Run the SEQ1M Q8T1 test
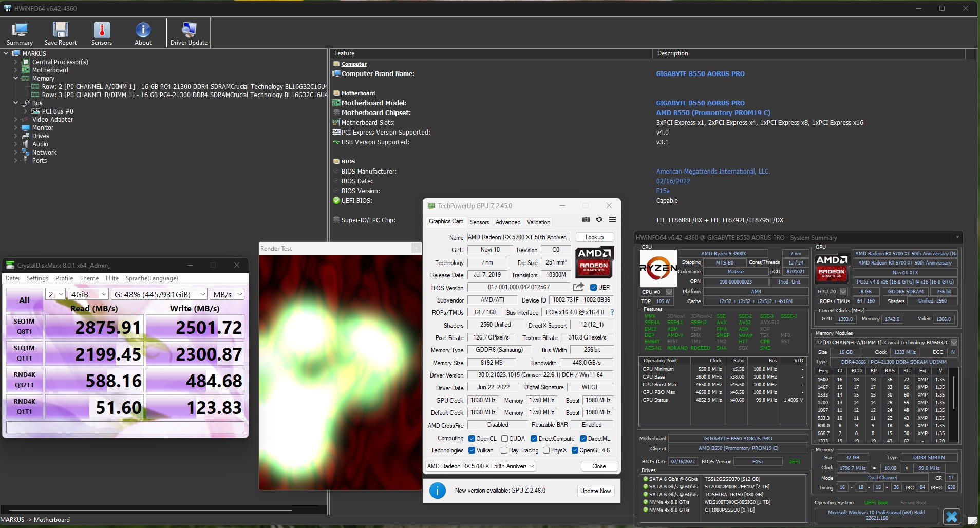This screenshot has width=980, height=528. click(24, 327)
